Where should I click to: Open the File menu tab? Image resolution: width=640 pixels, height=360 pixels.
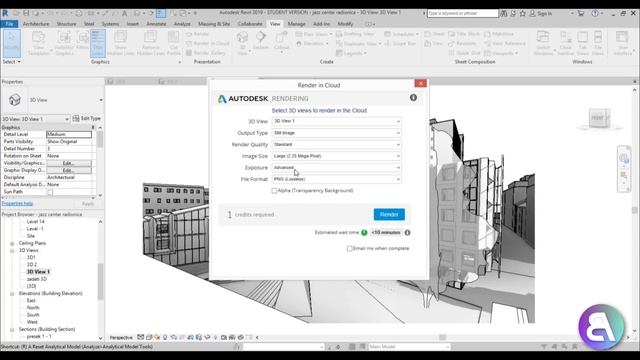pos(9,24)
